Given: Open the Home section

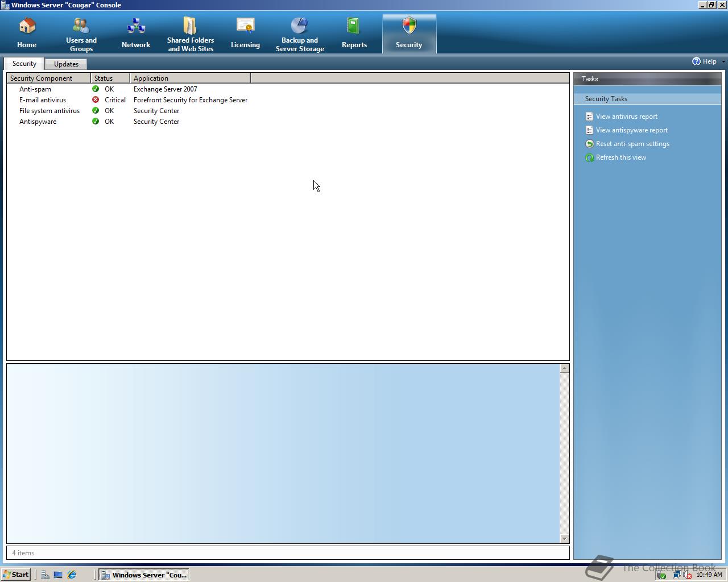Looking at the screenshot, I should point(27,34).
